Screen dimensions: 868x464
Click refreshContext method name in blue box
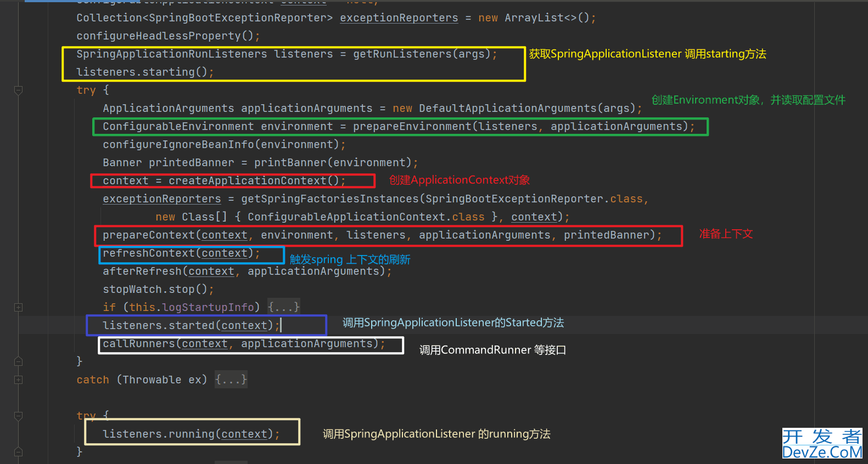coord(148,253)
